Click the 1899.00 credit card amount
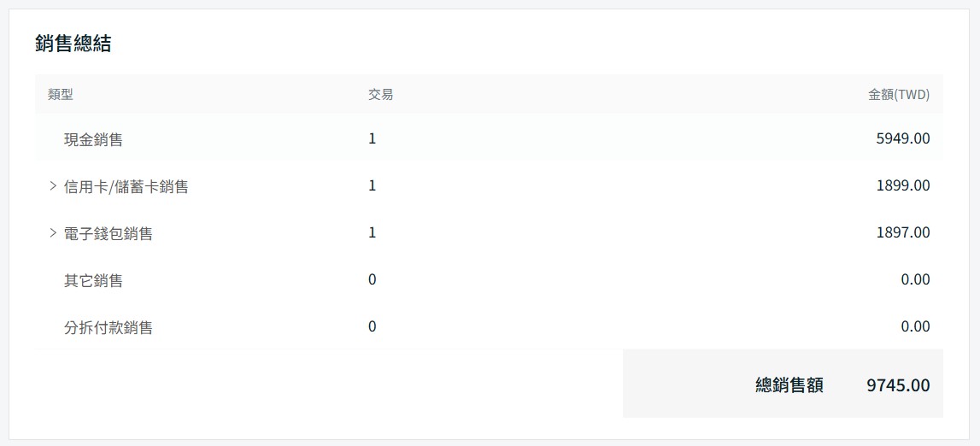Viewport: 980px width, 446px height. 902,185
